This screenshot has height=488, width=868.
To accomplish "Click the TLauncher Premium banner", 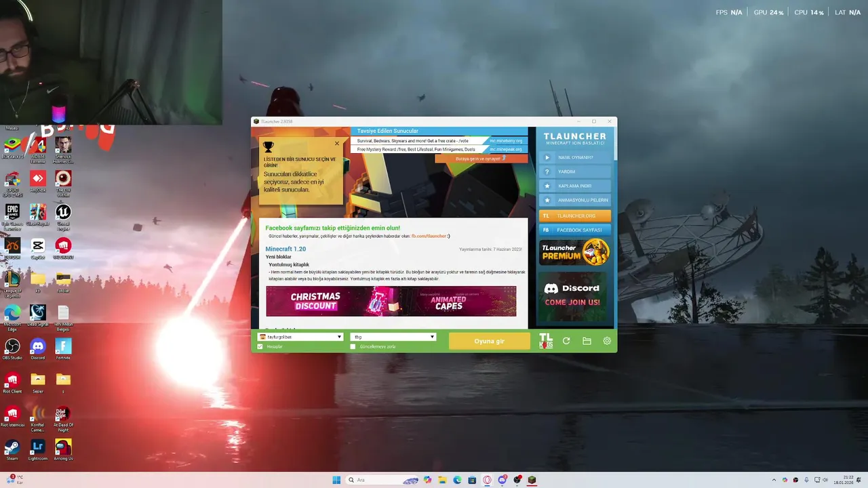I will pyautogui.click(x=575, y=252).
